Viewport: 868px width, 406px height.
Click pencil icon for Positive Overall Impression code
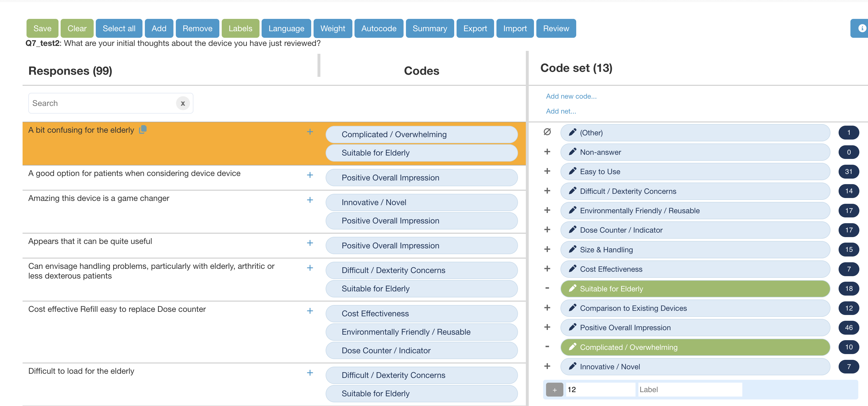pos(572,328)
